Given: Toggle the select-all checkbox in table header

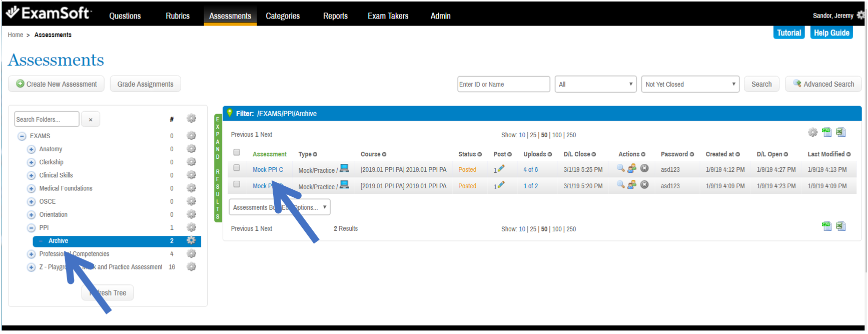Looking at the screenshot, I should 237,152.
